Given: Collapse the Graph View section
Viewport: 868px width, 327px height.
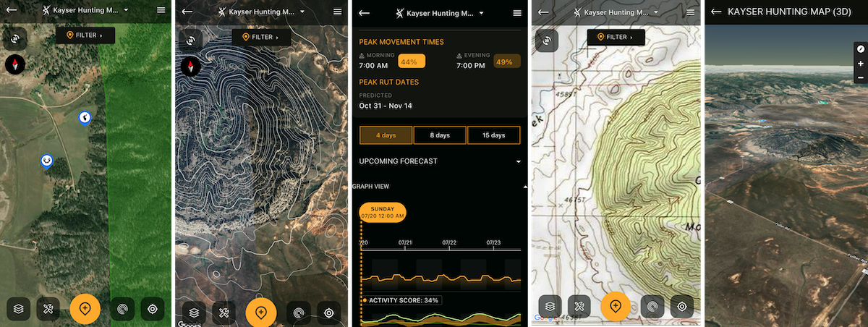Looking at the screenshot, I should [x=438, y=187].
